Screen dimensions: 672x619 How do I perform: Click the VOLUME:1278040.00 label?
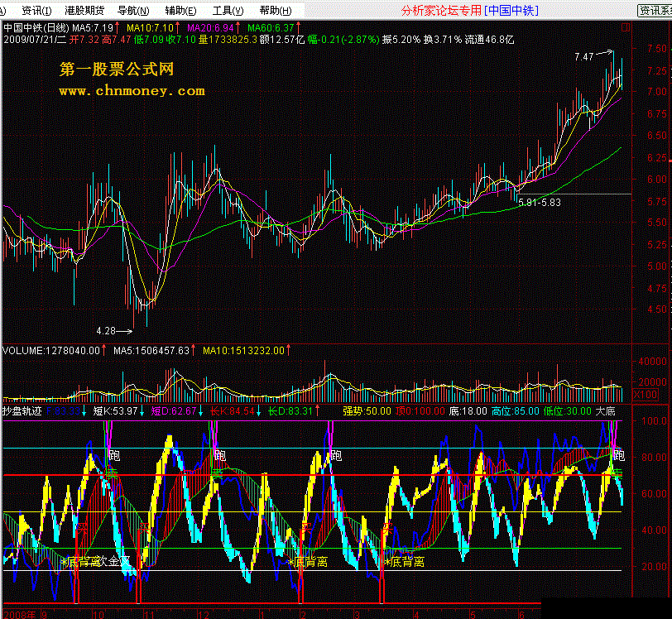coord(51,351)
